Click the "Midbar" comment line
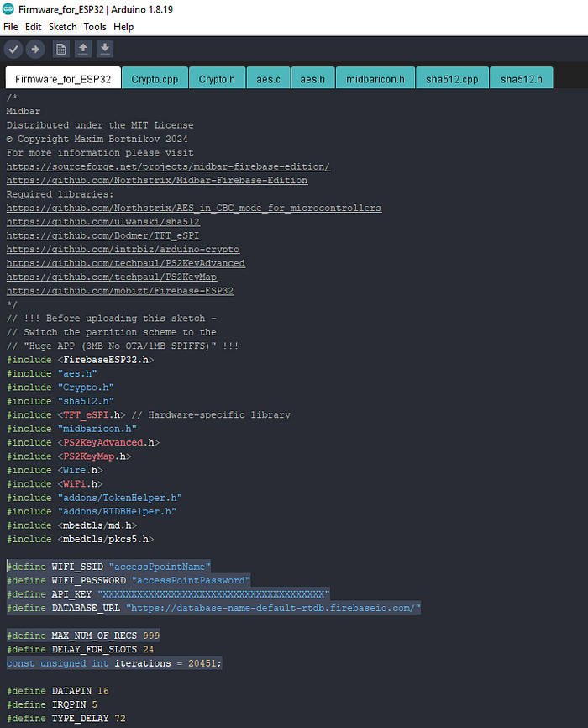Image resolution: width=588 pixels, height=728 pixels. click(24, 112)
